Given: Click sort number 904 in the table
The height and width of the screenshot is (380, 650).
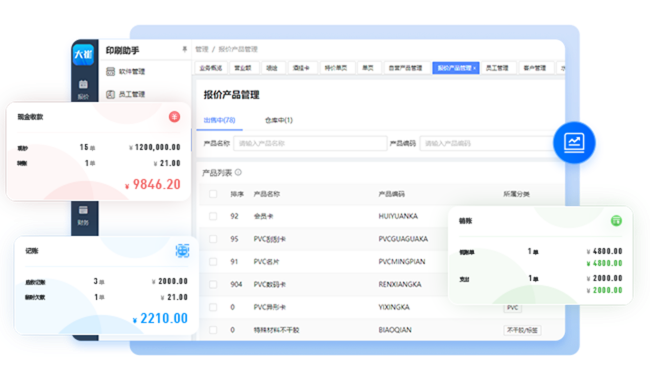Looking at the screenshot, I should 236,284.
